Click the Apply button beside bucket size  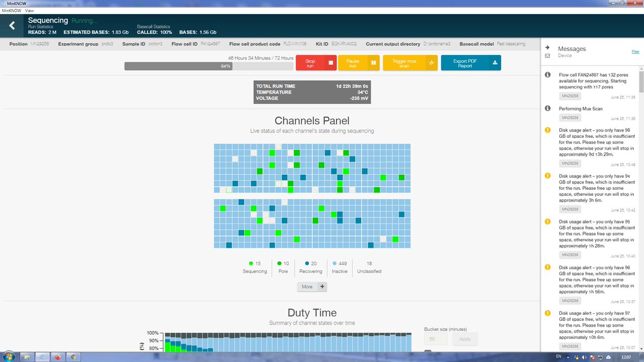pos(465,339)
